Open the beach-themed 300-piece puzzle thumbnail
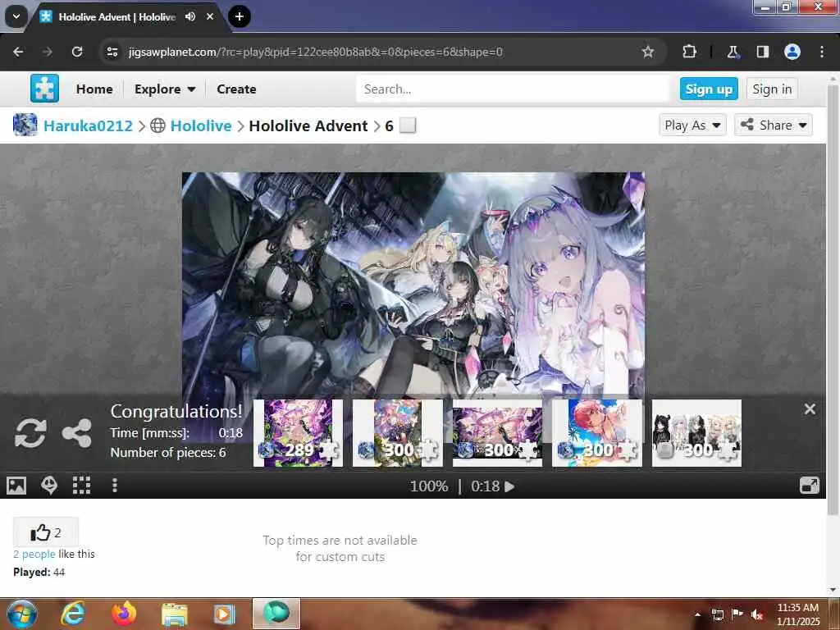The height and width of the screenshot is (630, 840). coord(597,433)
